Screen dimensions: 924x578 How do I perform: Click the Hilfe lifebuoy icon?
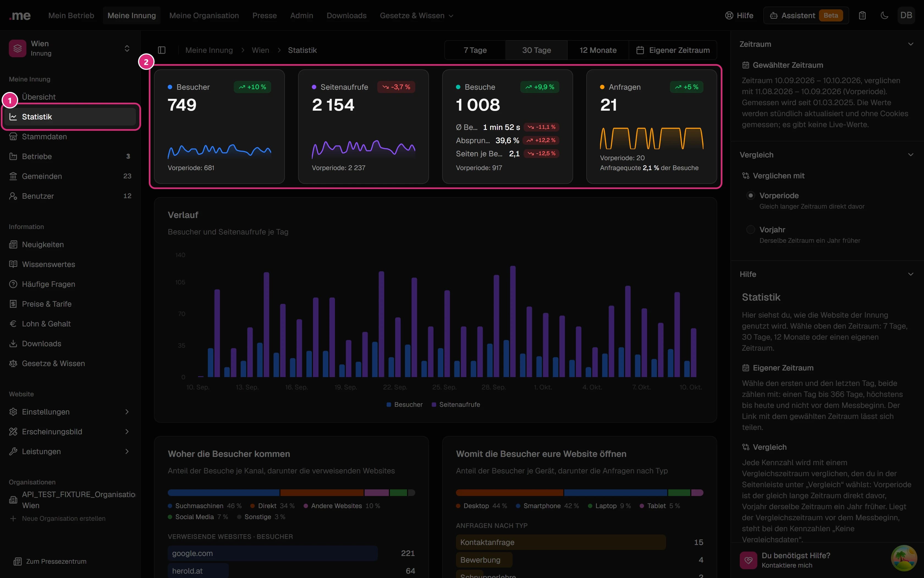pos(729,15)
